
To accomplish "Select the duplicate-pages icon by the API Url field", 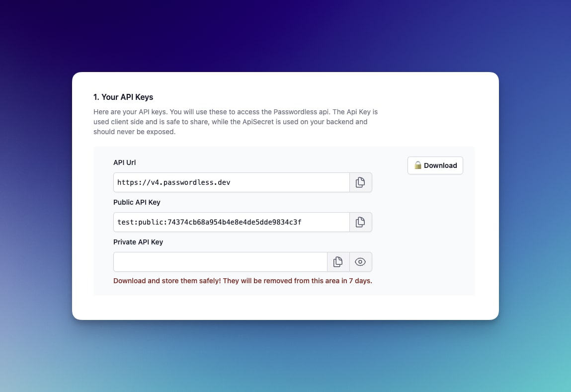I will (360, 182).
